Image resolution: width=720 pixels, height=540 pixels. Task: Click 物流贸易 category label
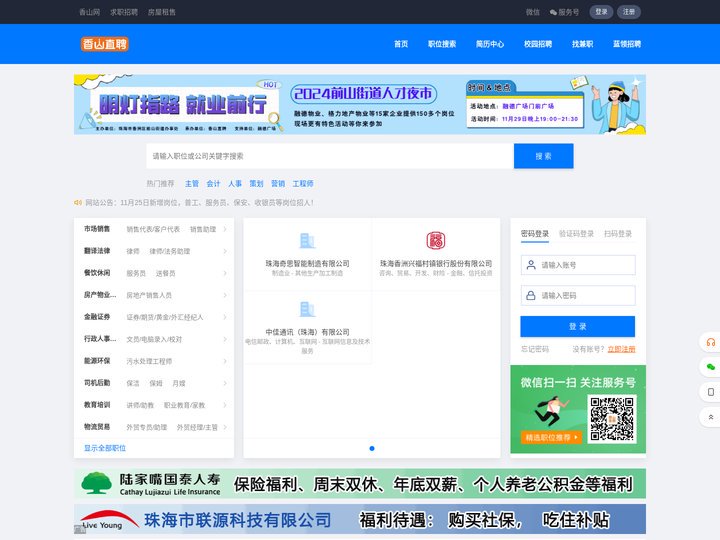pos(97,427)
